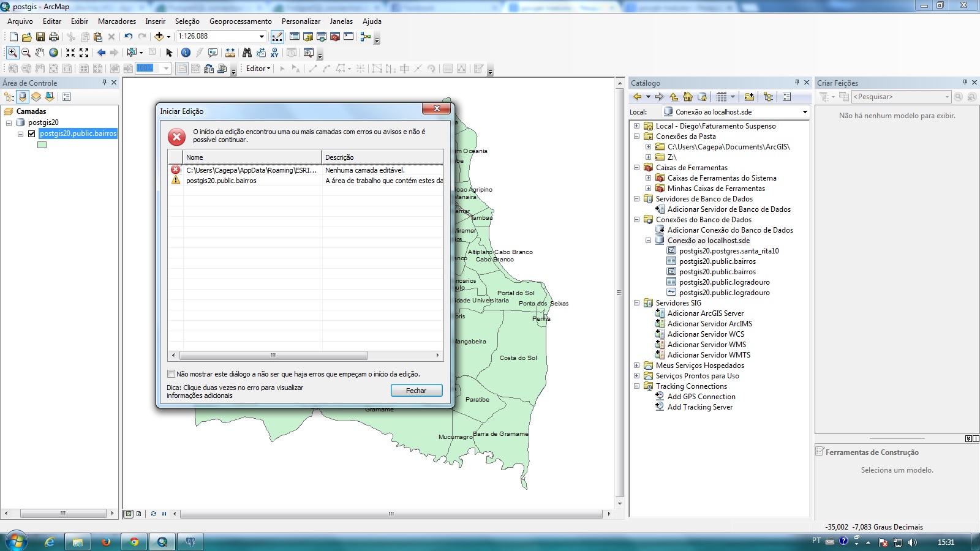This screenshot has height=551, width=980.
Task: Select the Zoom In tool
Action: (x=12, y=53)
